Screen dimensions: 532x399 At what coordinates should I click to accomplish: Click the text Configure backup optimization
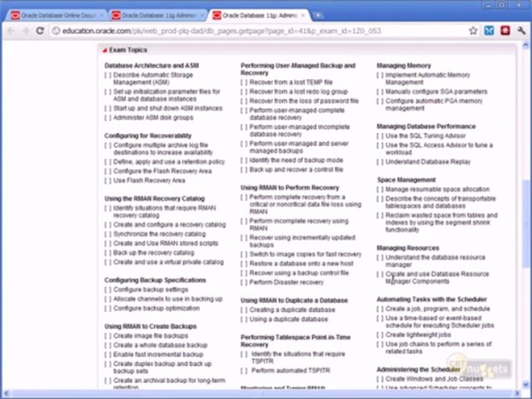pyautogui.click(x=156, y=308)
